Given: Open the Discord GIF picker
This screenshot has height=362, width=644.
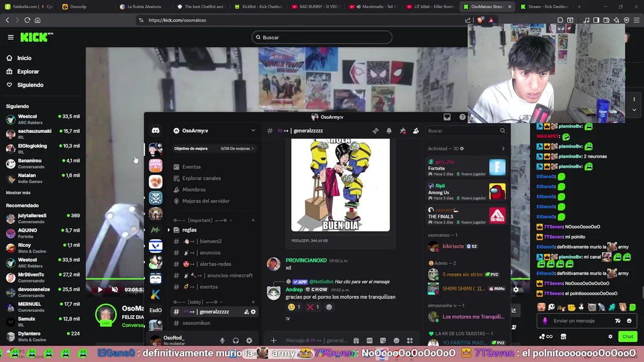Looking at the screenshot, I should [x=369, y=340].
